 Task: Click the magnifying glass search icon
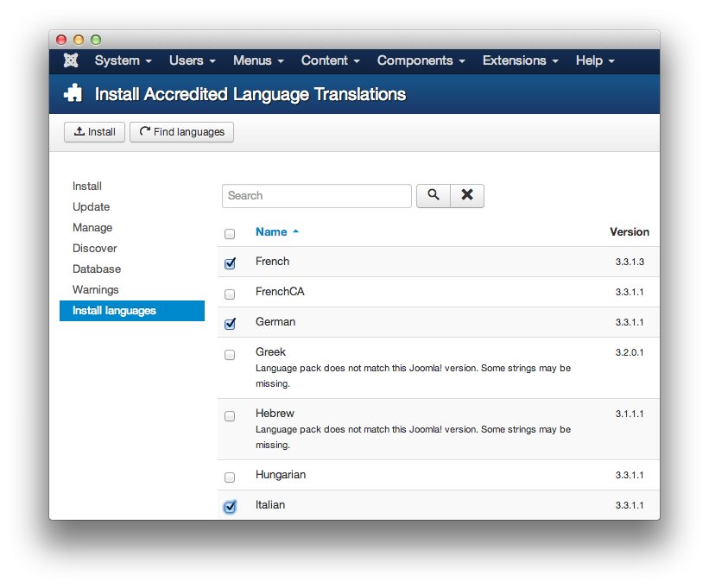click(x=433, y=195)
